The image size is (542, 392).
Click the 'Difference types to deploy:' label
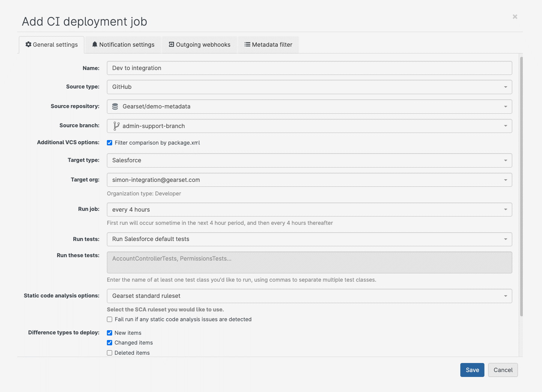pyautogui.click(x=64, y=333)
